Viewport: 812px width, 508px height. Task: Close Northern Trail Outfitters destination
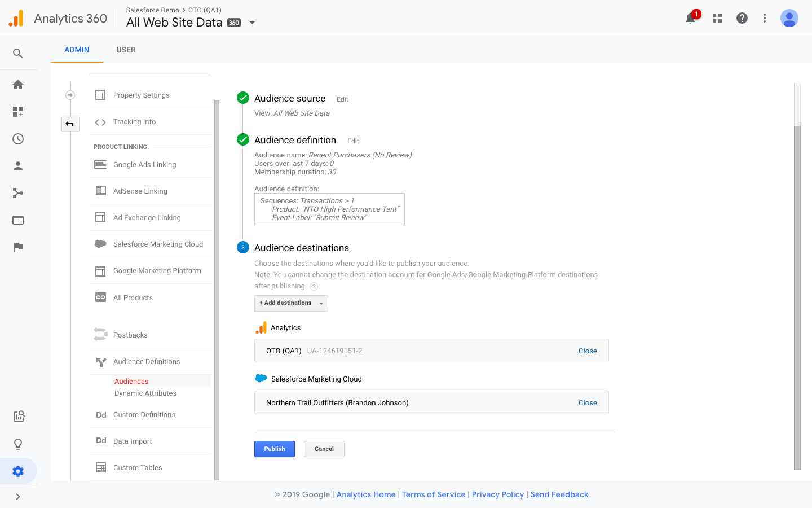coord(588,403)
